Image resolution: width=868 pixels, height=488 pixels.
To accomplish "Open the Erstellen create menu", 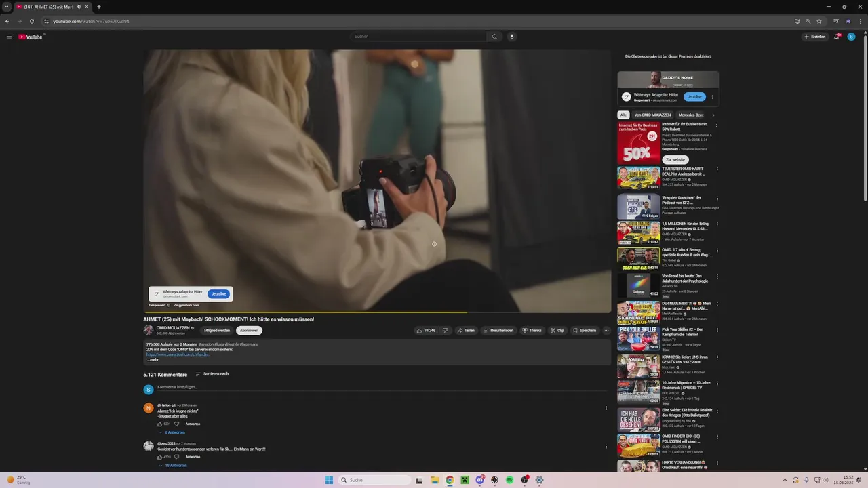I will point(814,37).
